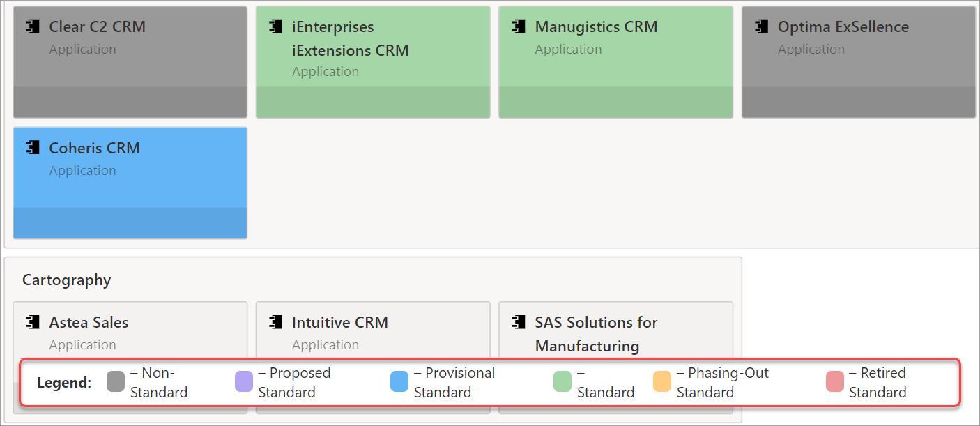
Task: Click the Manugistics CRM application icon
Action: (x=518, y=27)
